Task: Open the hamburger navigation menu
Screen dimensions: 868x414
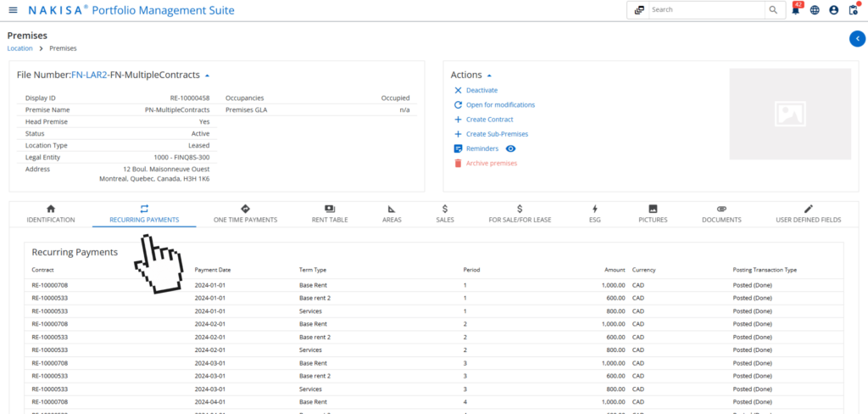Action: (x=13, y=10)
